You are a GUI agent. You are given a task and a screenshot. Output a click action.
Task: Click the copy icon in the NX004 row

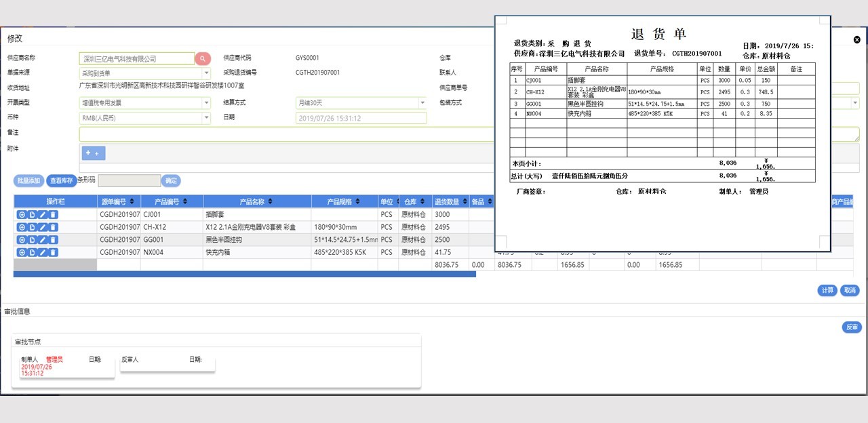point(32,253)
